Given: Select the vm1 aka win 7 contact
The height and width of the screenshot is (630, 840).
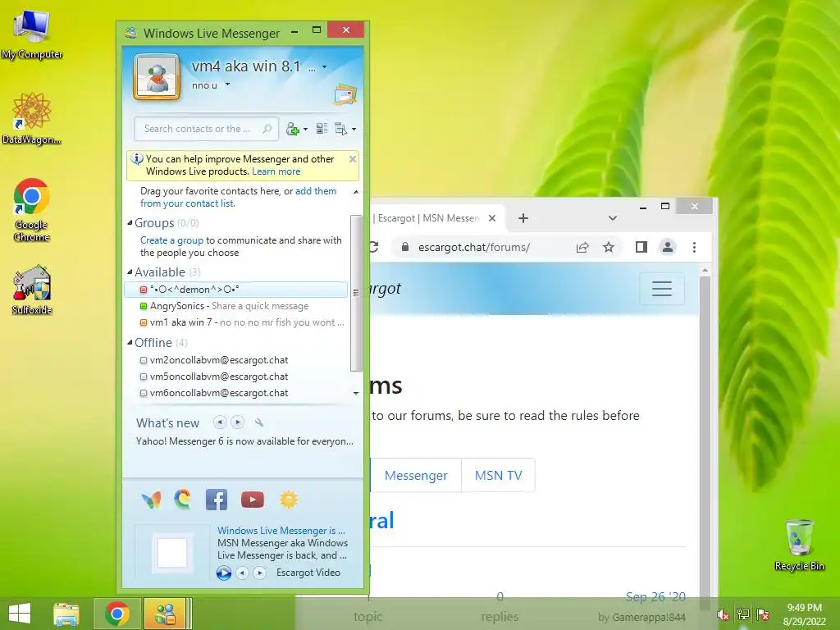Looking at the screenshot, I should tap(235, 322).
